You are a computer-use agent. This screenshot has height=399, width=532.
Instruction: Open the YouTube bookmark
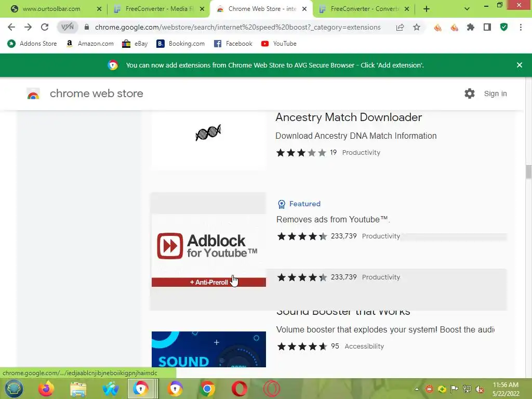tap(279, 44)
